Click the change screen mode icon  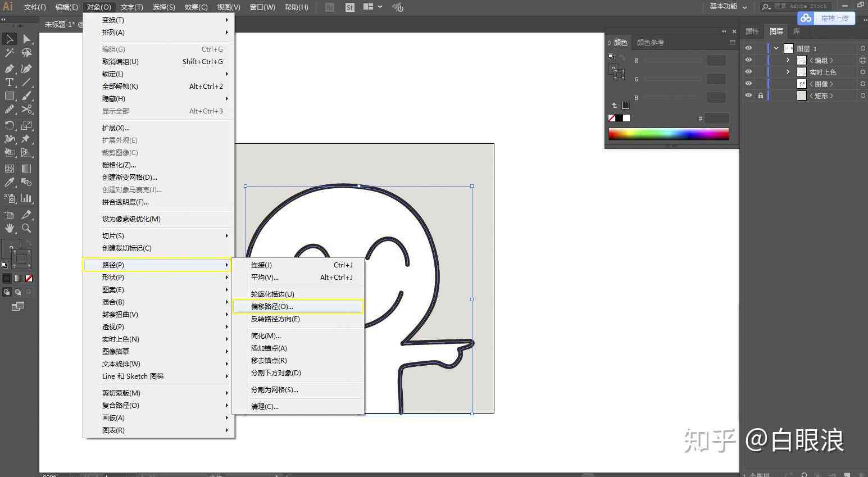[x=18, y=306]
